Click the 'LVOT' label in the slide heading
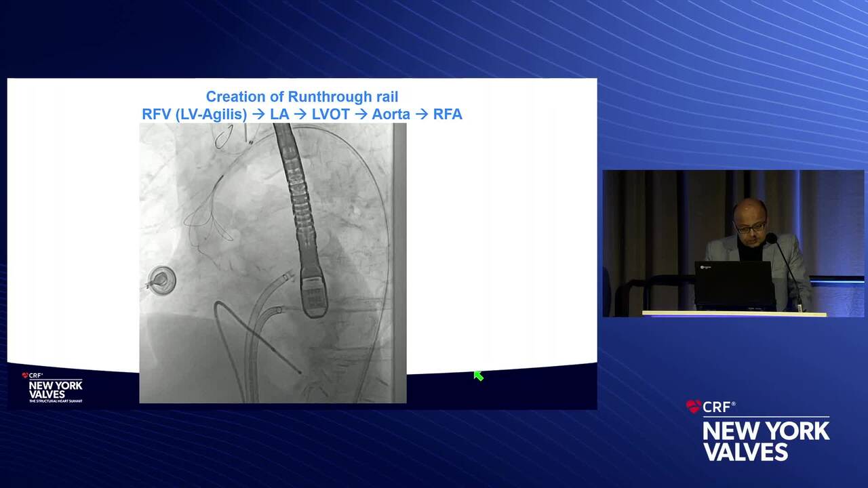The image size is (868, 488). pos(330,114)
